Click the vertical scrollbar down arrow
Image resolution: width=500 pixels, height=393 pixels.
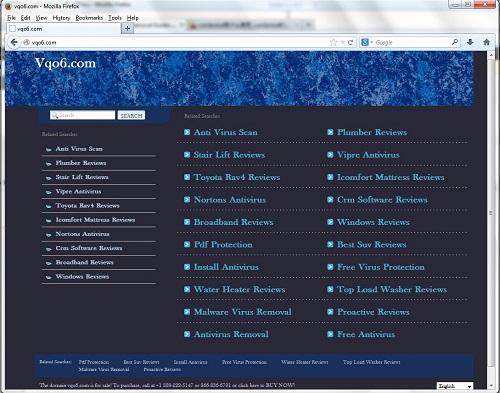tap(490, 386)
